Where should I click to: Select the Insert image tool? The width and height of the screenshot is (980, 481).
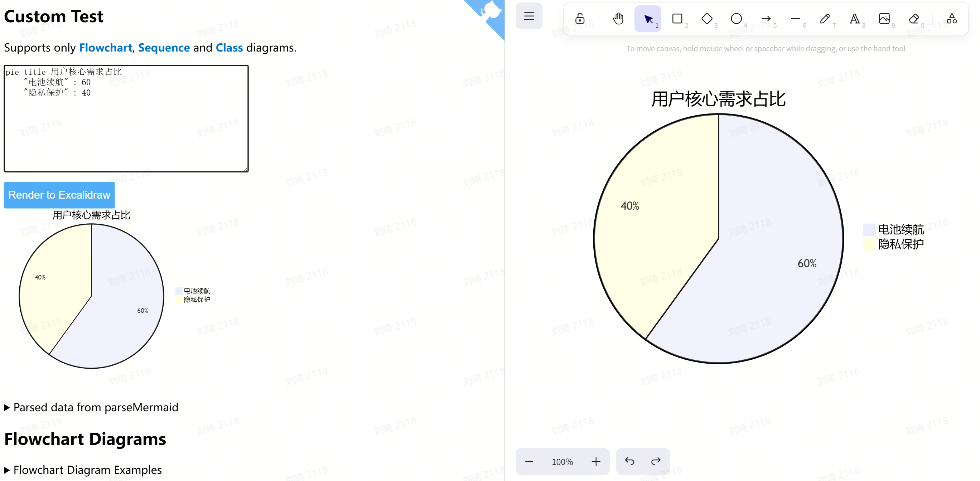pyautogui.click(x=884, y=18)
